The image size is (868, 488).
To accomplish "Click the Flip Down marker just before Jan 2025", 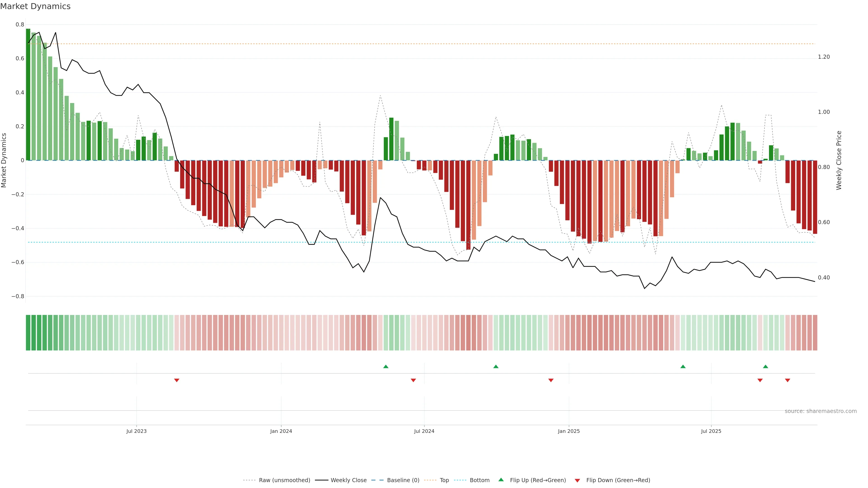I will click(x=551, y=380).
